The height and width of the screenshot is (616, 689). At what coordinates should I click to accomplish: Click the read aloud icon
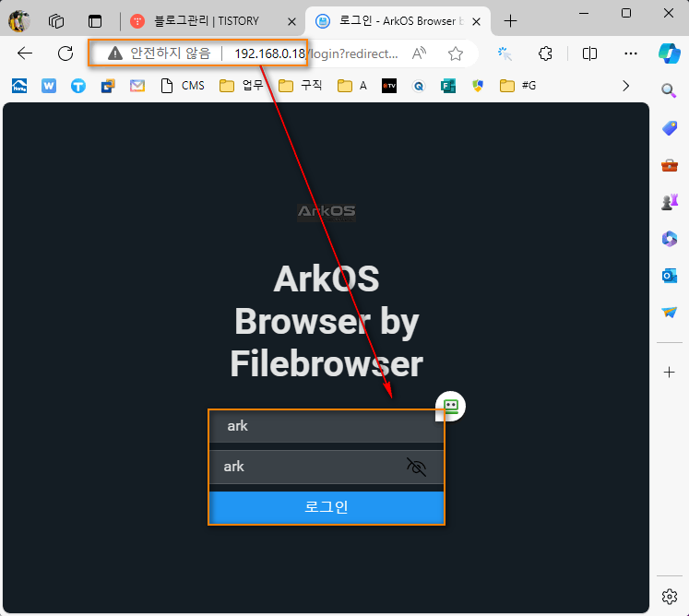coord(419,53)
